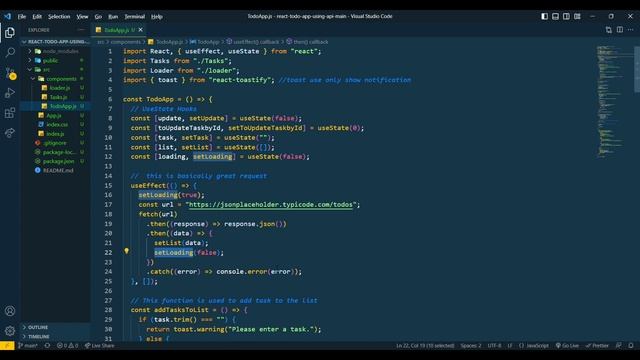Close the TodoApp.js editor tab
The image size is (640, 360).
[141, 30]
